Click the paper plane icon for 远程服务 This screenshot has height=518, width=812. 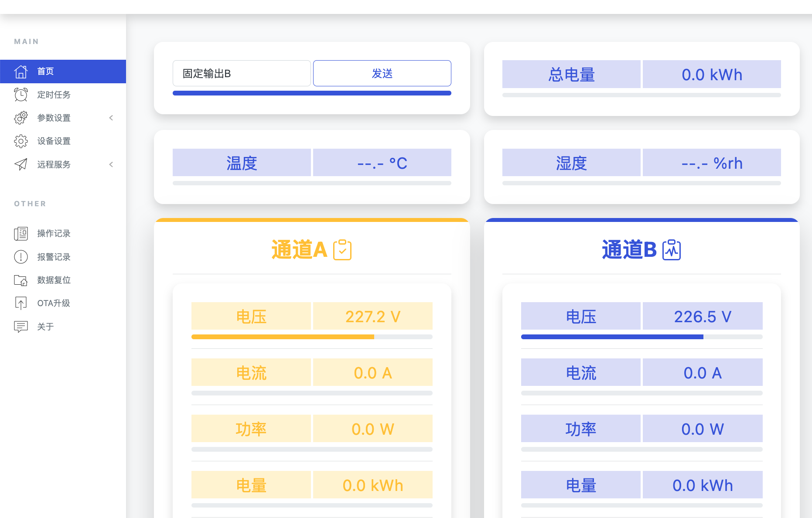[20, 164]
